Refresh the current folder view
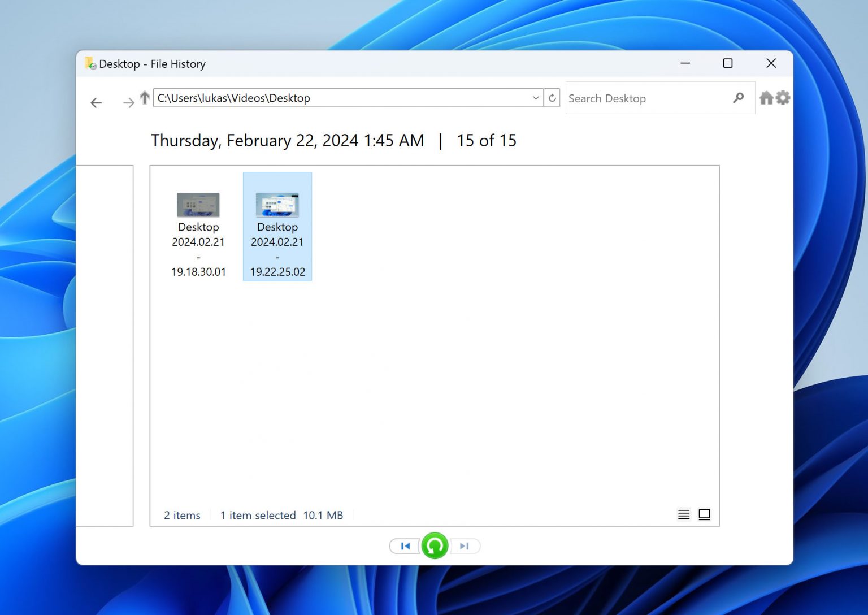 [x=552, y=98]
